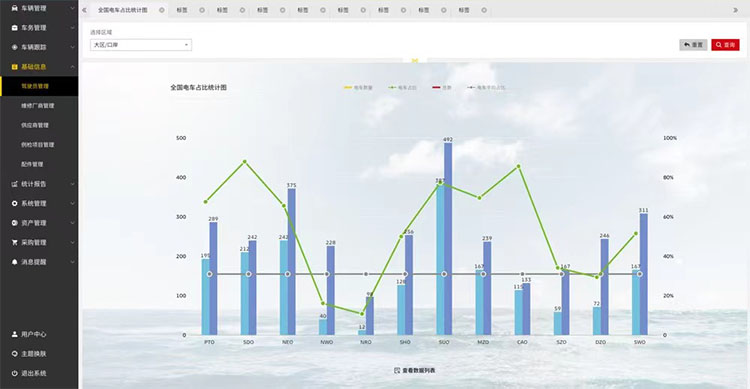The width and height of the screenshot is (750, 389).
Task: Open 用户中心 at the sidebar bottom
Action: pos(33,334)
